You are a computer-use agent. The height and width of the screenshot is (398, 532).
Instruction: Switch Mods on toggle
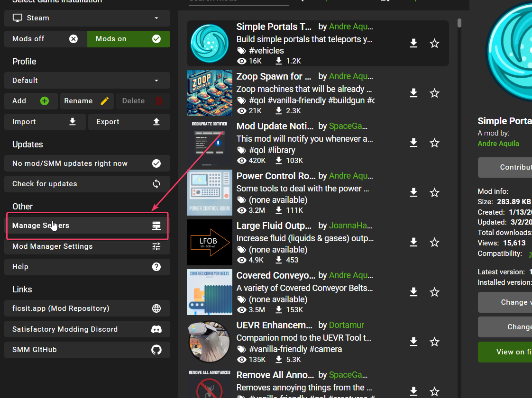(128, 39)
